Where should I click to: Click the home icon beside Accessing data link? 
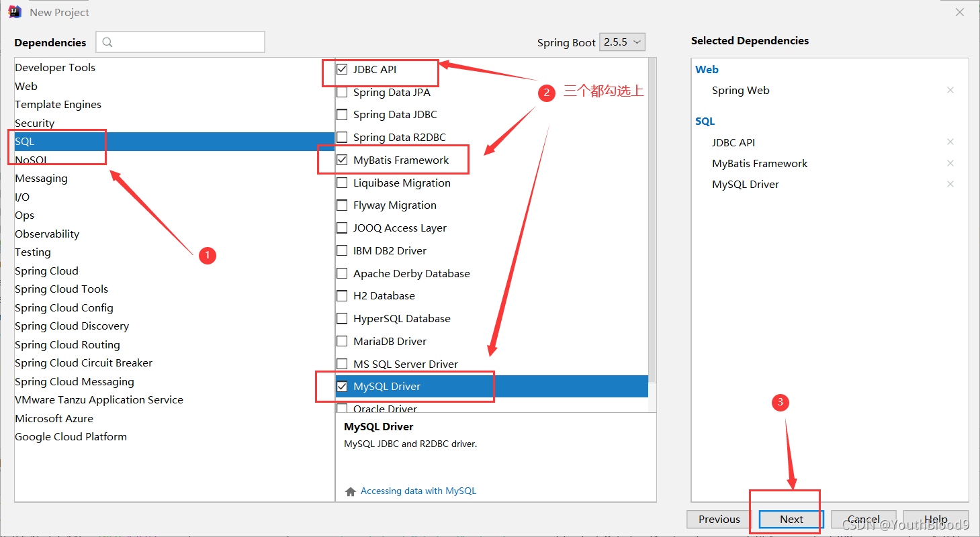click(x=350, y=491)
